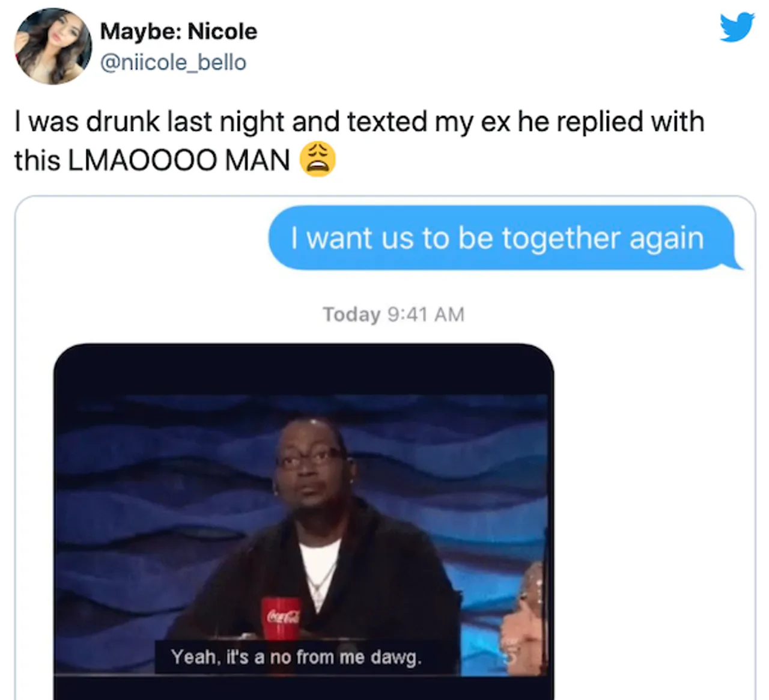Click the Today 9:41 AM timestamp

point(394,314)
